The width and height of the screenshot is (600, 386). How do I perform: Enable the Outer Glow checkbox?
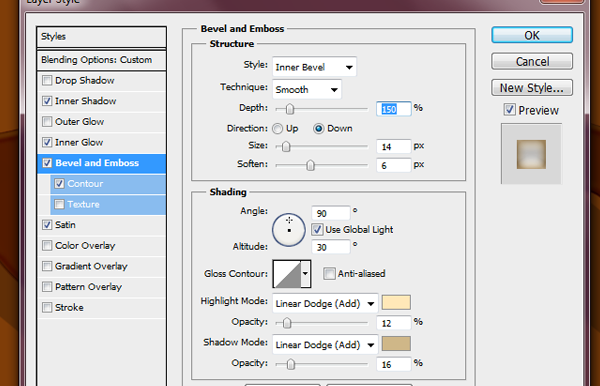click(x=47, y=122)
